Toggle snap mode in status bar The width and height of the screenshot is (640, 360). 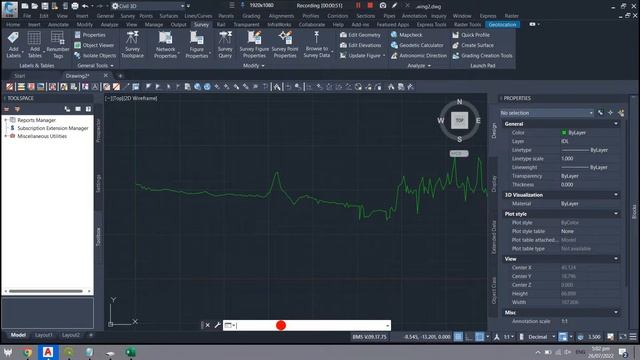[469, 337]
